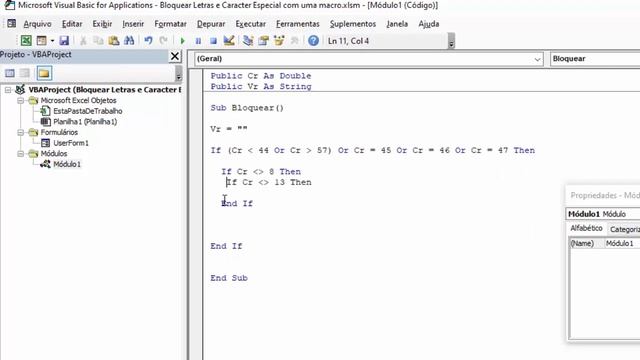
Task: Open the Ferramentas menu
Action: pyautogui.click(x=298, y=24)
